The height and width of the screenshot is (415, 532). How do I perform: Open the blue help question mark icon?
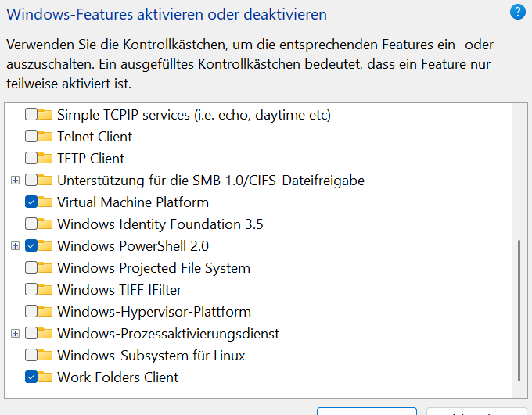coord(518,12)
